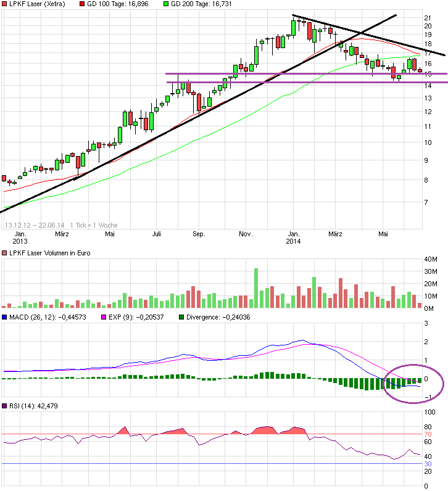Click the price axis value 7
Viewport: 448px width, 491px height.
[x=426, y=202]
